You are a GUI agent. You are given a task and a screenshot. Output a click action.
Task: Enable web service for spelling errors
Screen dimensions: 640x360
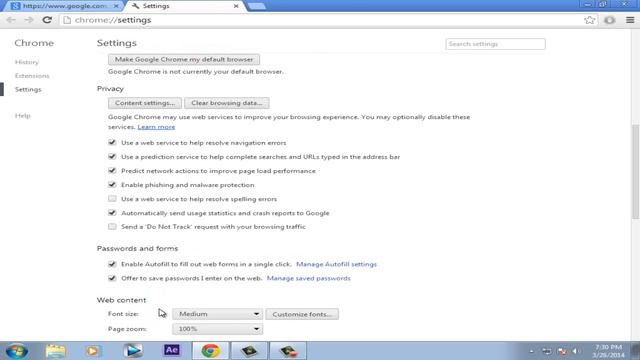[x=112, y=199]
